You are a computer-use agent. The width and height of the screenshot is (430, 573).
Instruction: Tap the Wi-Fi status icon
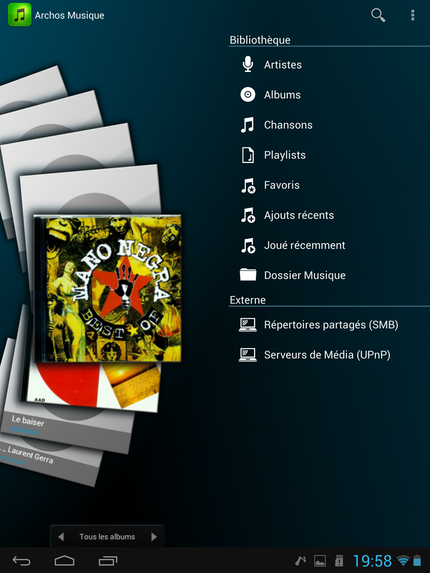click(404, 561)
